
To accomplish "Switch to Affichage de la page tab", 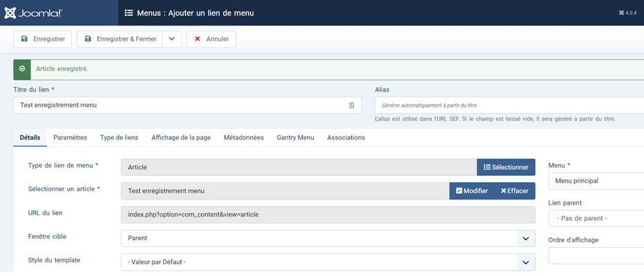I will point(181,138).
